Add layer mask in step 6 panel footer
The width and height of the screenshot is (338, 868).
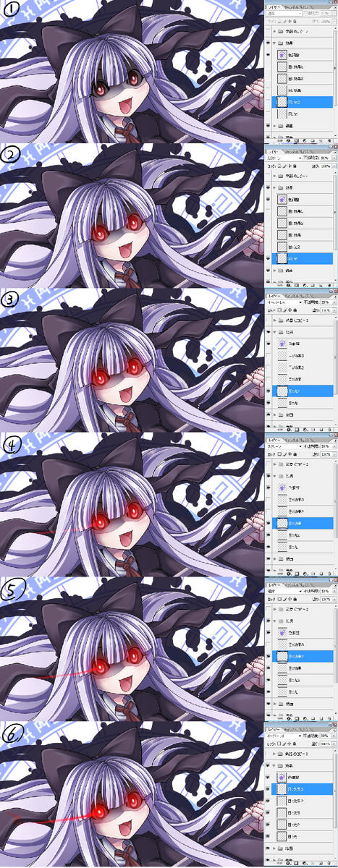(297, 863)
